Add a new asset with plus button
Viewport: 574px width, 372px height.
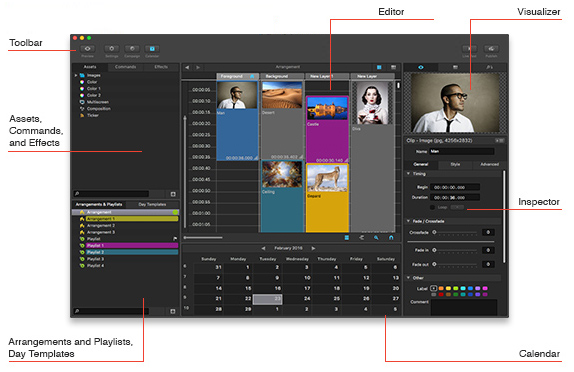point(173,194)
